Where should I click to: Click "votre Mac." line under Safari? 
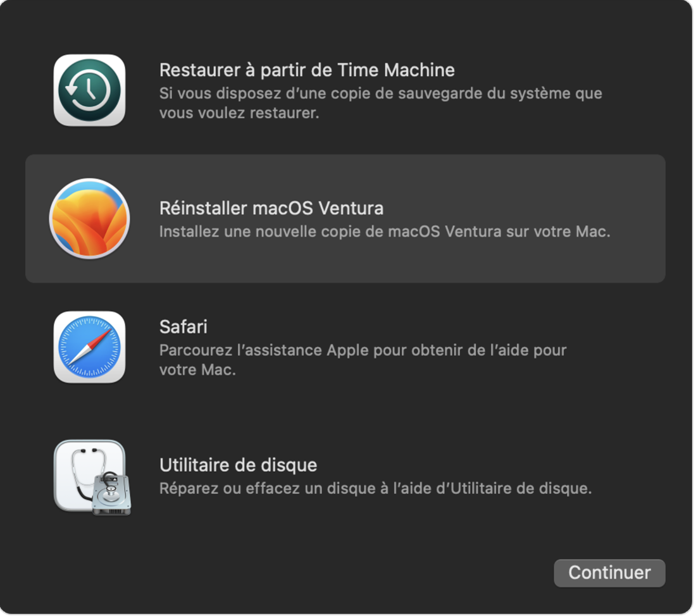pos(197,370)
